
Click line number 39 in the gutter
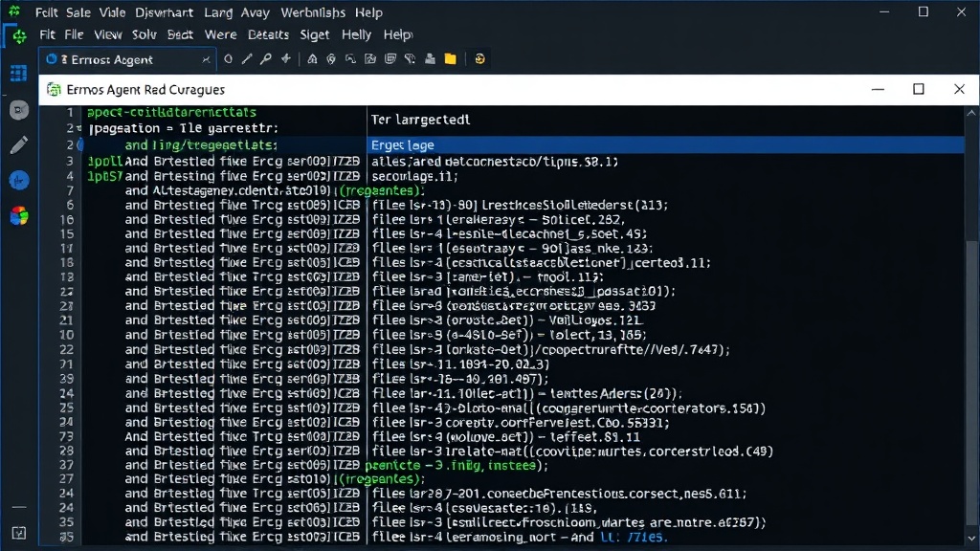(66, 379)
